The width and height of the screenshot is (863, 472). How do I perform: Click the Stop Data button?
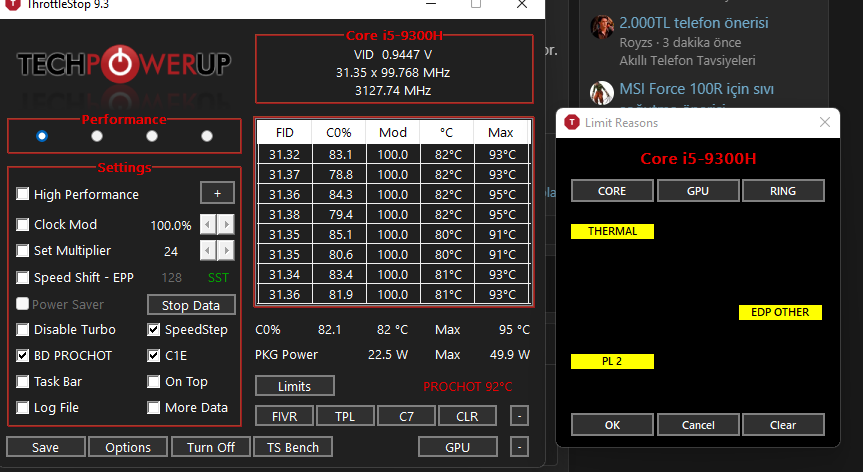(191, 305)
